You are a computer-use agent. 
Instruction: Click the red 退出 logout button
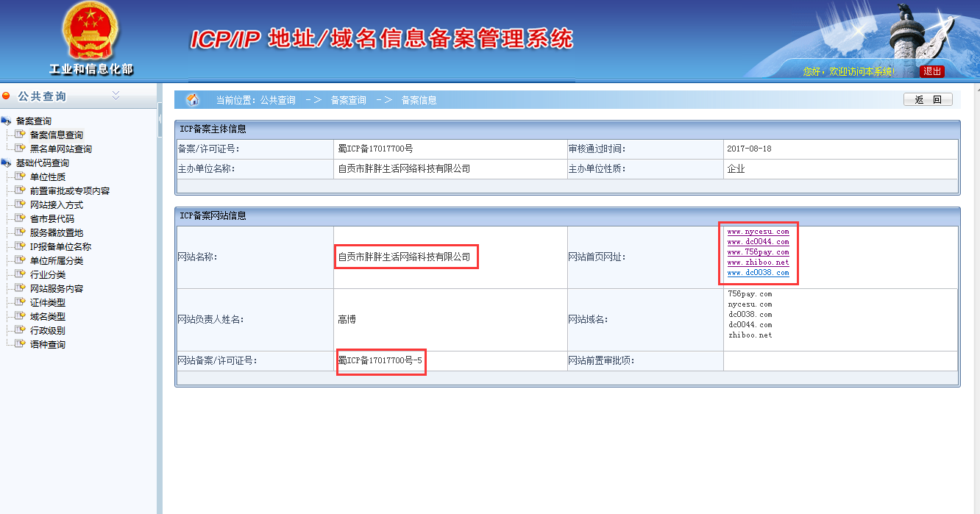(932, 71)
